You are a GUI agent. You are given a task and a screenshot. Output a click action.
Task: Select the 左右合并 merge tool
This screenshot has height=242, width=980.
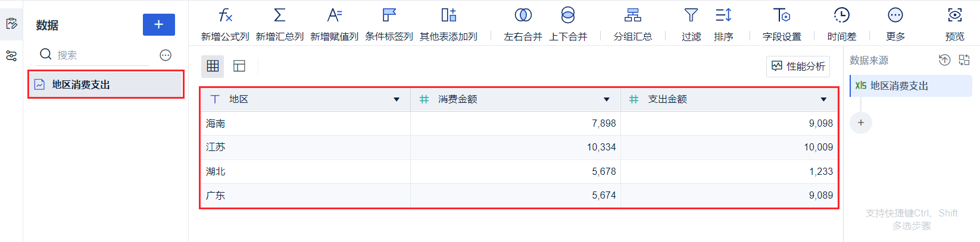pos(523,15)
